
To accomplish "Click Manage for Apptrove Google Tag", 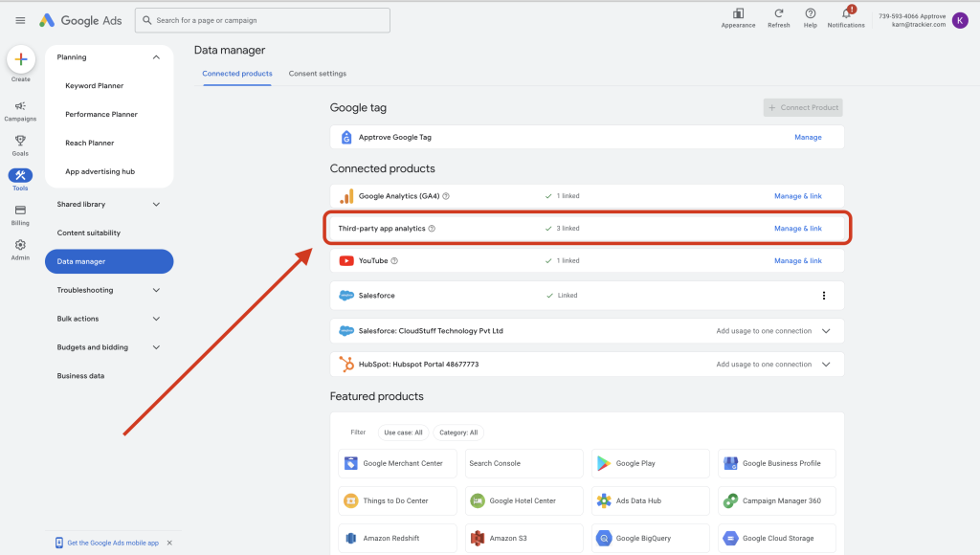I will 808,138.
